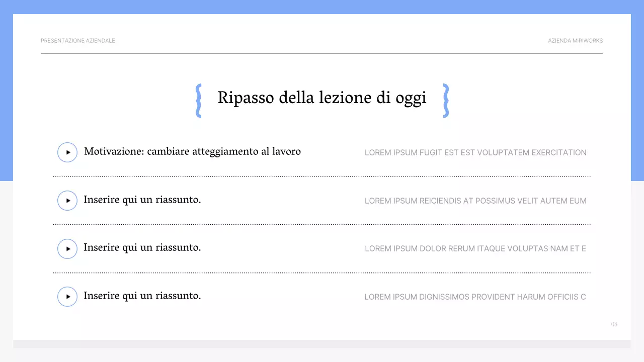Select the circular arrow icon for second riassunto
Screen dimensions: 644x362
(67, 200)
